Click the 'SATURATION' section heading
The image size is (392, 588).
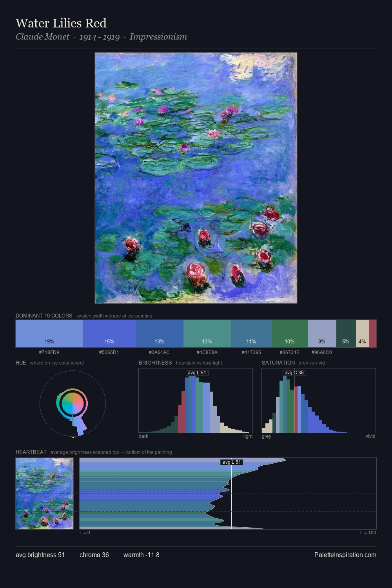(278, 363)
